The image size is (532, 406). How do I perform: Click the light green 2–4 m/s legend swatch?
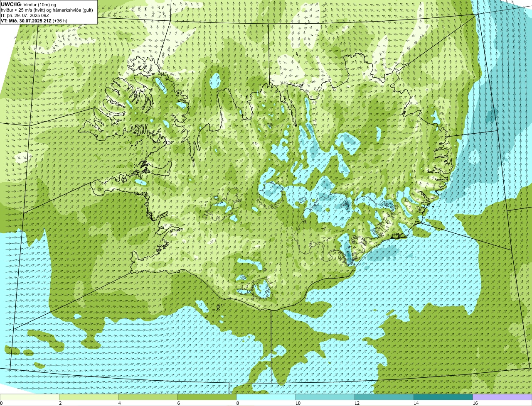89,397
